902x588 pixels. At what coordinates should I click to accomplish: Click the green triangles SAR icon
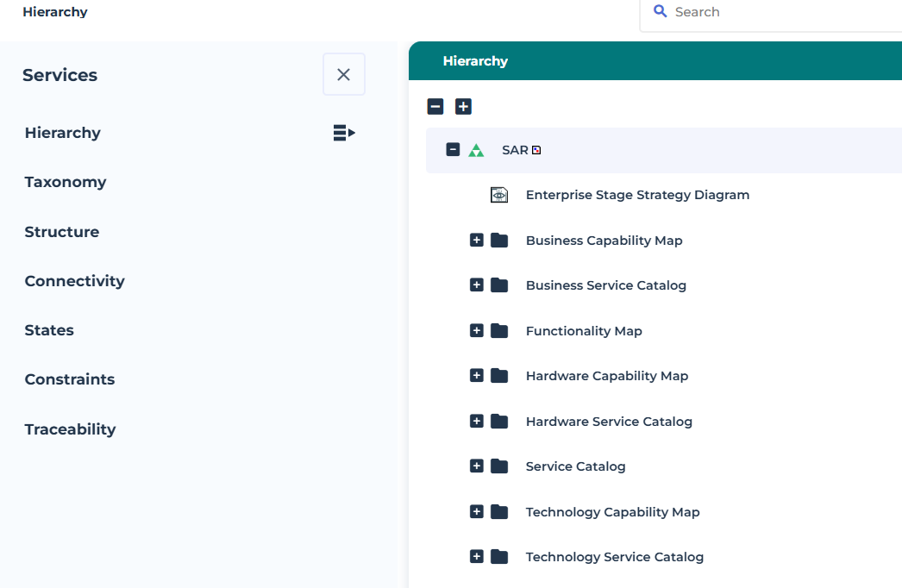pyautogui.click(x=476, y=150)
